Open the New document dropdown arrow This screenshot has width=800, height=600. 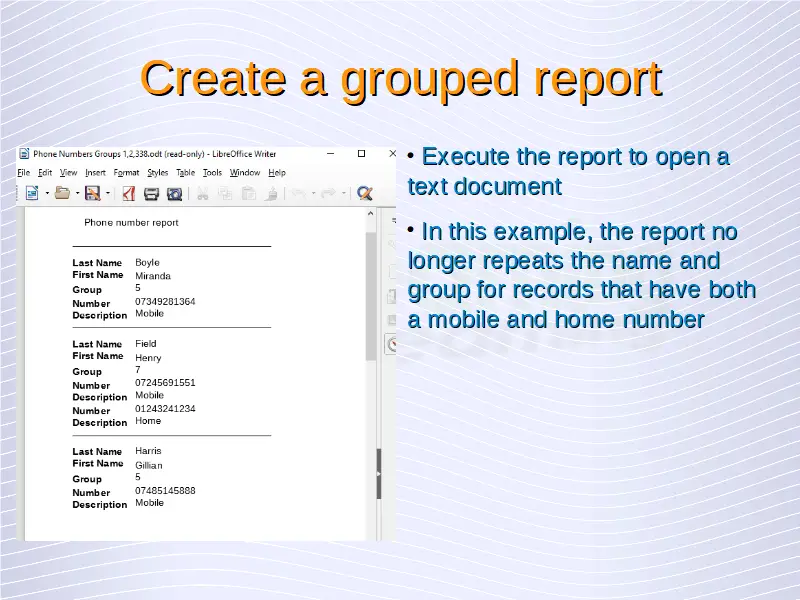coord(47,193)
